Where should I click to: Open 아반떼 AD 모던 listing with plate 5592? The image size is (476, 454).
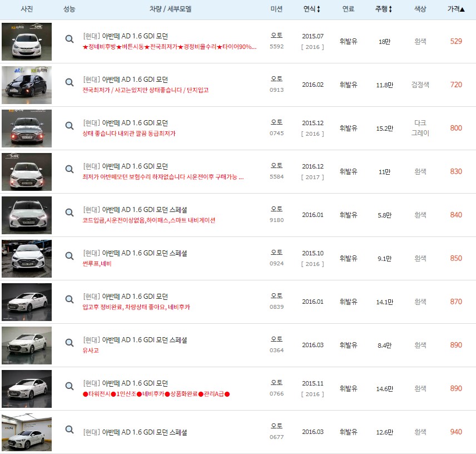pos(125,36)
